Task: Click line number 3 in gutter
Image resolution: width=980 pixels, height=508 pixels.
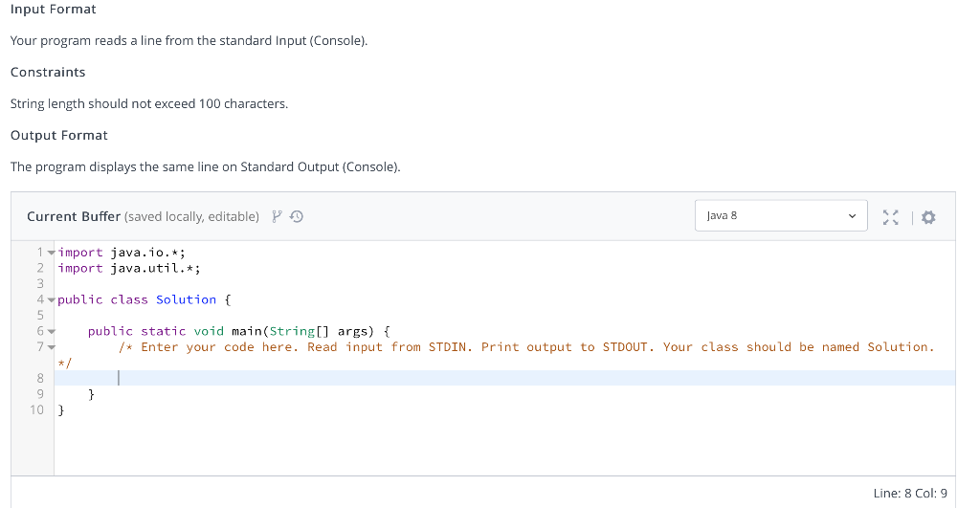Action: click(x=40, y=284)
